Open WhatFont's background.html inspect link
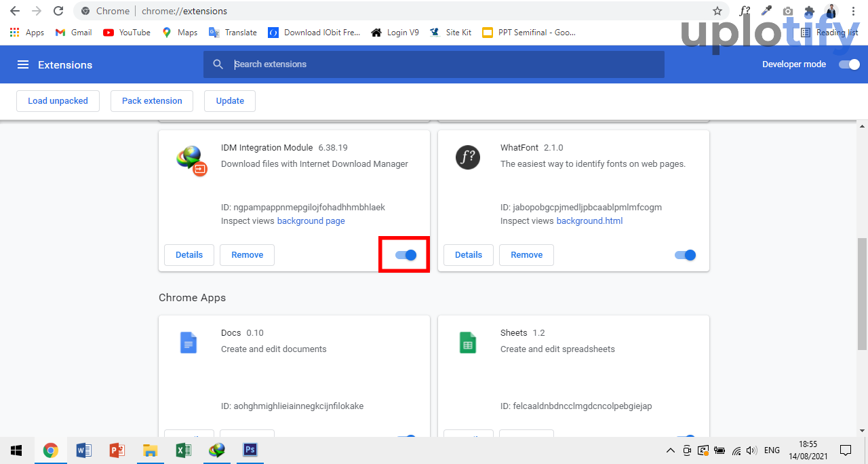 [x=589, y=221]
